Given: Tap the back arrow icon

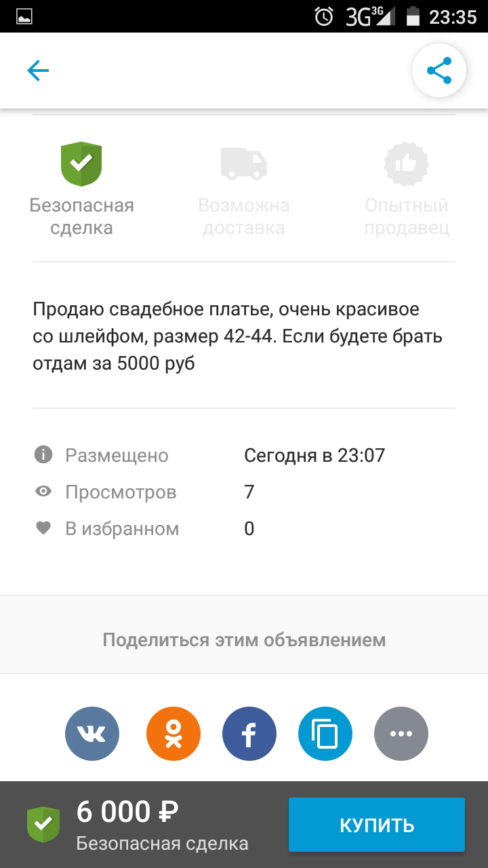Looking at the screenshot, I should click(38, 71).
